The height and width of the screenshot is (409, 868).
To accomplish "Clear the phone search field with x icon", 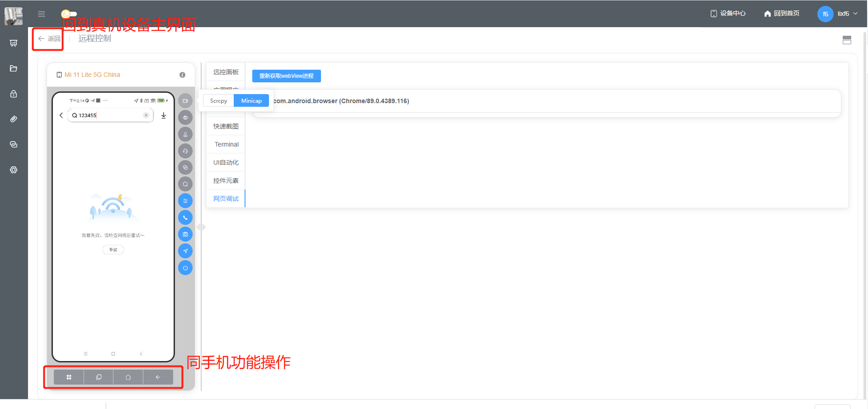I will 146,115.
